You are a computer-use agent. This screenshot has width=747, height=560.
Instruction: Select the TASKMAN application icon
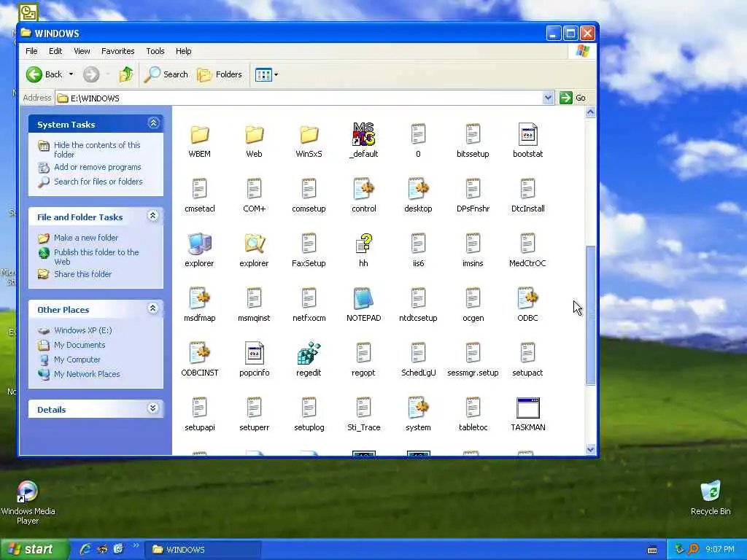[x=528, y=408]
